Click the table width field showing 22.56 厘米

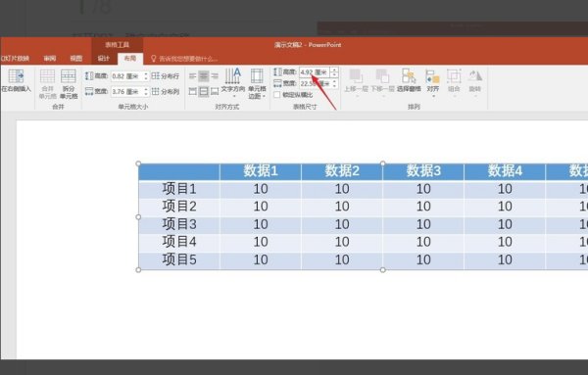coord(315,83)
